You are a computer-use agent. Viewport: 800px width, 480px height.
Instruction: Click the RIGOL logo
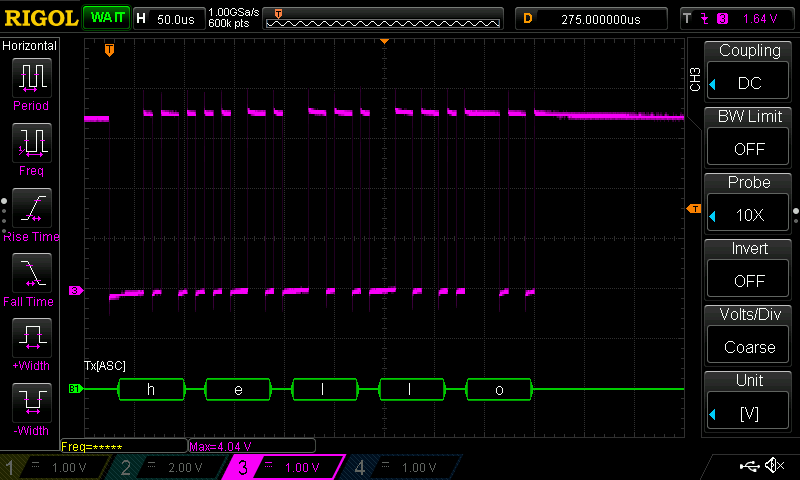[x=40, y=18]
